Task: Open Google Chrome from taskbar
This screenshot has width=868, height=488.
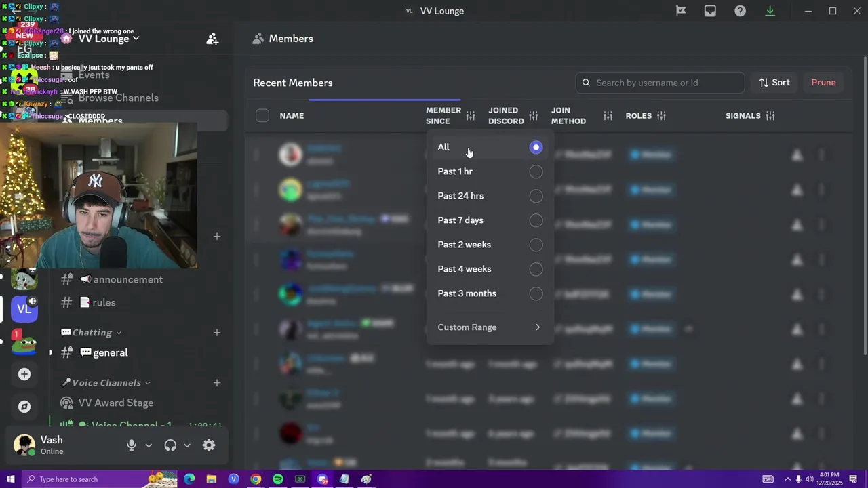Action: [256, 479]
